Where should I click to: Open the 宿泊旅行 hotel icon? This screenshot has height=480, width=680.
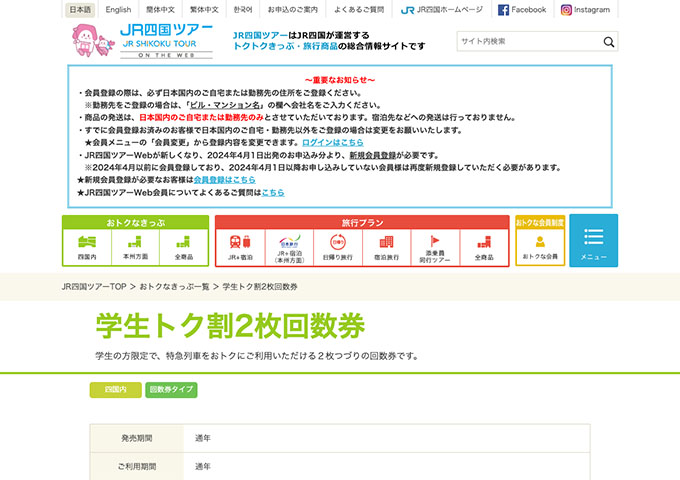tap(386, 248)
